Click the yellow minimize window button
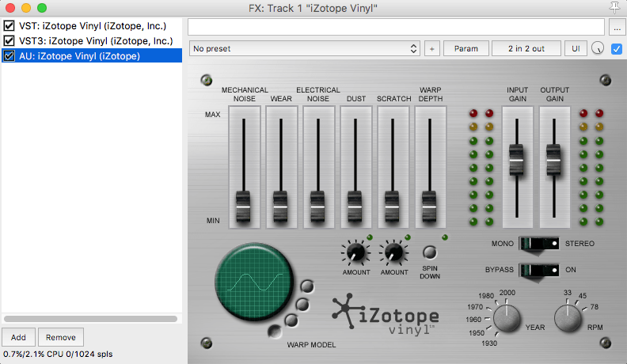This screenshot has height=364, width=627. (26, 8)
